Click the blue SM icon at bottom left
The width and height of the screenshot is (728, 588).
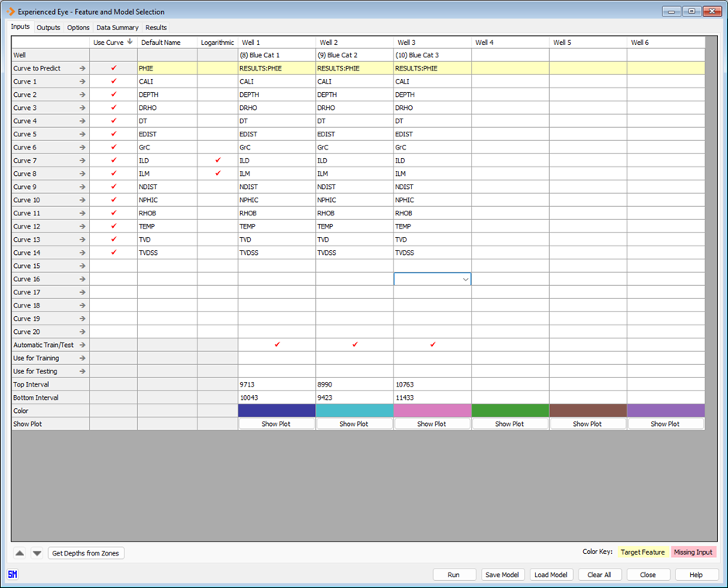click(13, 575)
